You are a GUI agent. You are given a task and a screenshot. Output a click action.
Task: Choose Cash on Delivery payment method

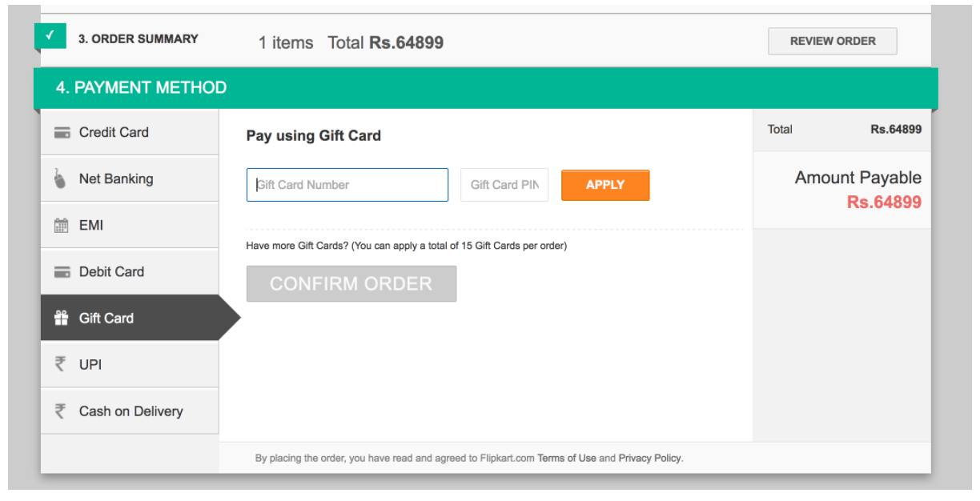pos(131,411)
